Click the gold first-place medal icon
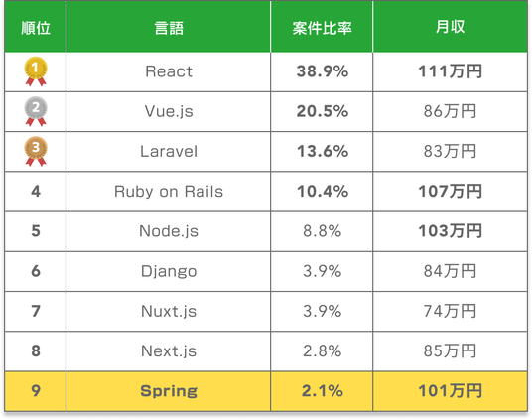This screenshot has width=532, height=420. click(x=36, y=71)
